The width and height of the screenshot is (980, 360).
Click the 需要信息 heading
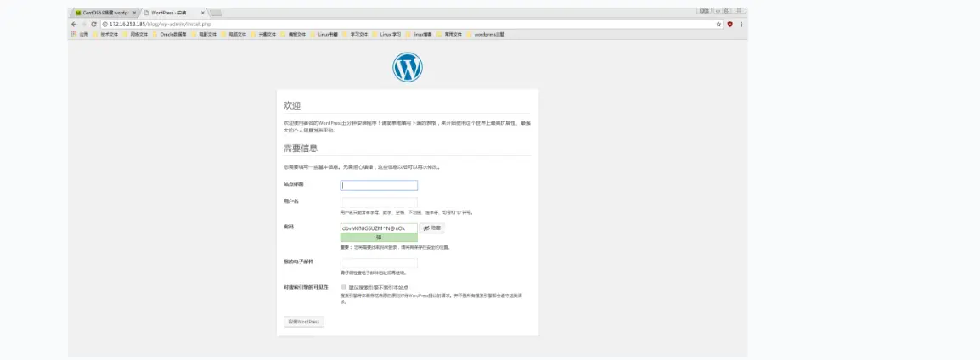pyautogui.click(x=301, y=148)
